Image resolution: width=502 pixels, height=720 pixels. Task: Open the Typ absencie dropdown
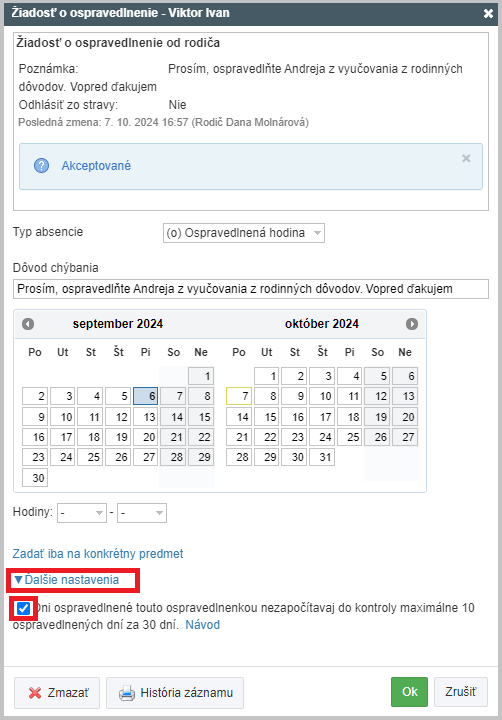tap(244, 233)
